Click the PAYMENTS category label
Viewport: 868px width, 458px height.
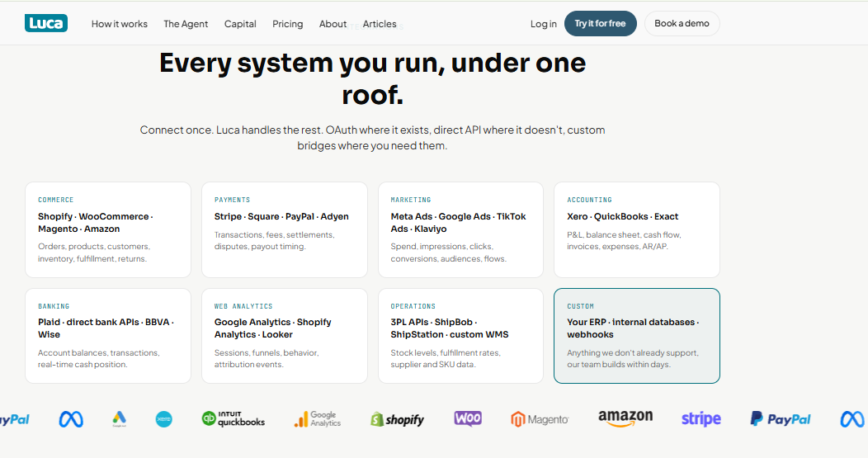coord(232,200)
